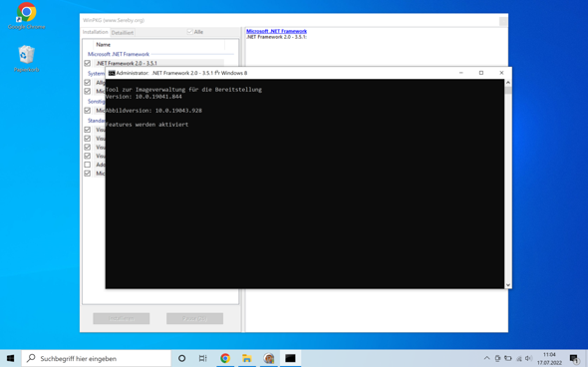Switch to Chrome from the taskbar
The height and width of the screenshot is (367, 588).
[225, 358]
